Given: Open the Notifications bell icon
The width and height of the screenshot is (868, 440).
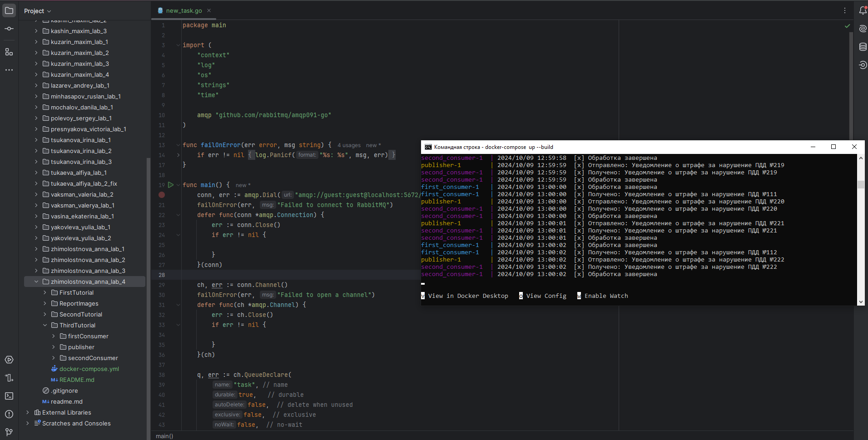Looking at the screenshot, I should pyautogui.click(x=863, y=10).
